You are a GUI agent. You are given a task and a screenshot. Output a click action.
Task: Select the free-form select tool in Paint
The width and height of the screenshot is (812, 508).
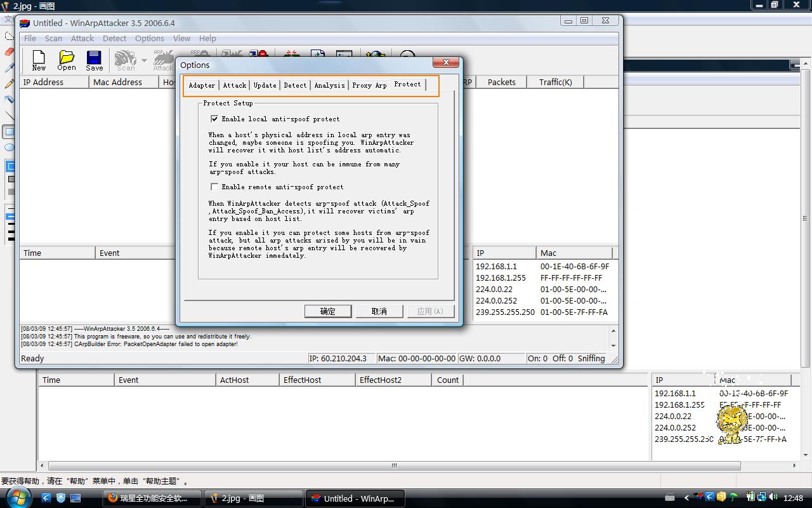click(x=9, y=36)
